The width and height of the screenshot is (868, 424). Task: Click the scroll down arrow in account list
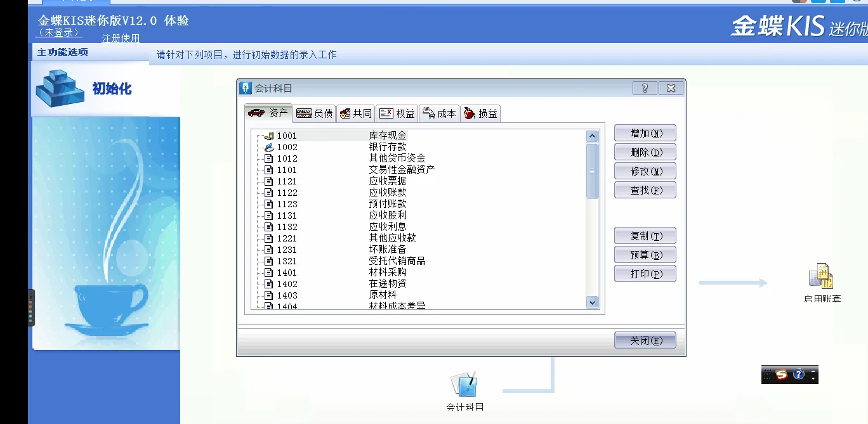pyautogui.click(x=592, y=302)
